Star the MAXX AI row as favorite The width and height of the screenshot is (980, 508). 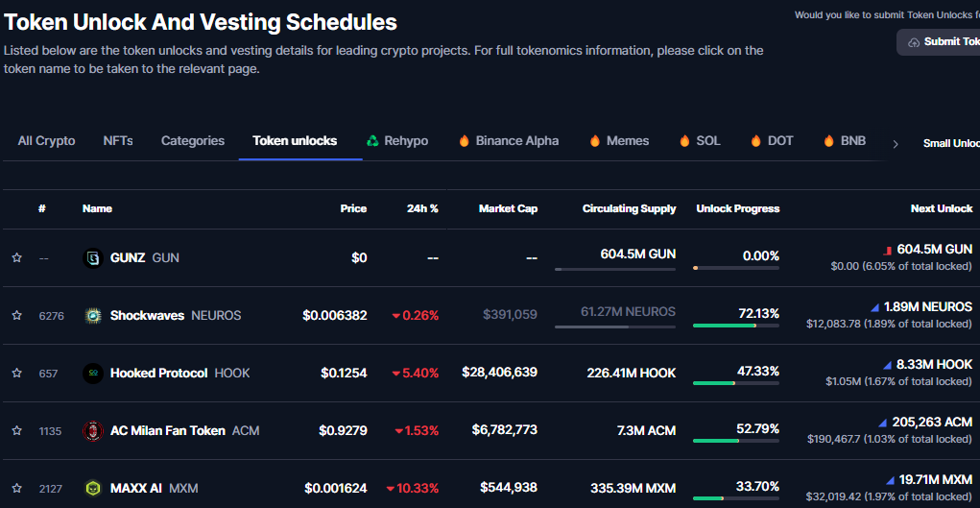(x=17, y=488)
